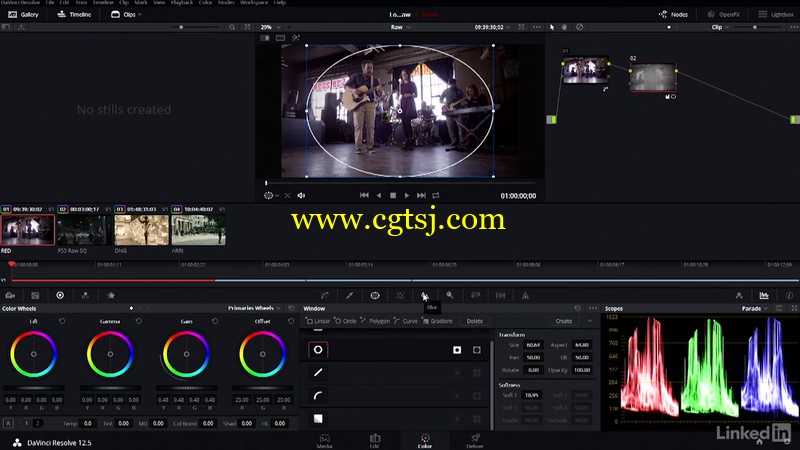The image size is (800, 450).
Task: Mute the viewer audio
Action: pos(301,195)
